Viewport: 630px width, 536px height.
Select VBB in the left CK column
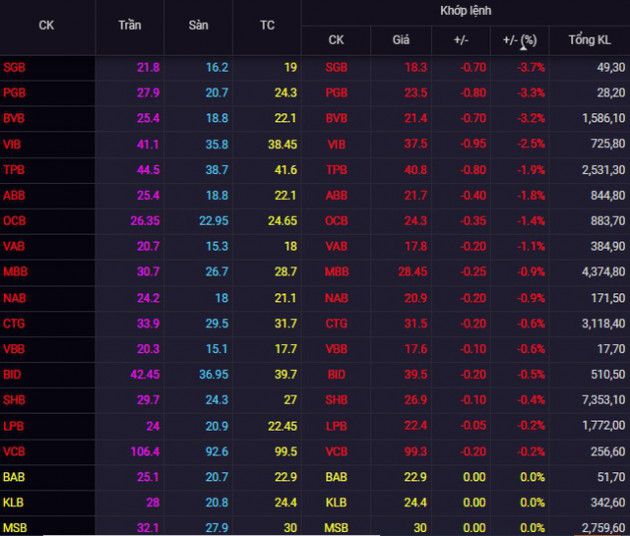14,349
